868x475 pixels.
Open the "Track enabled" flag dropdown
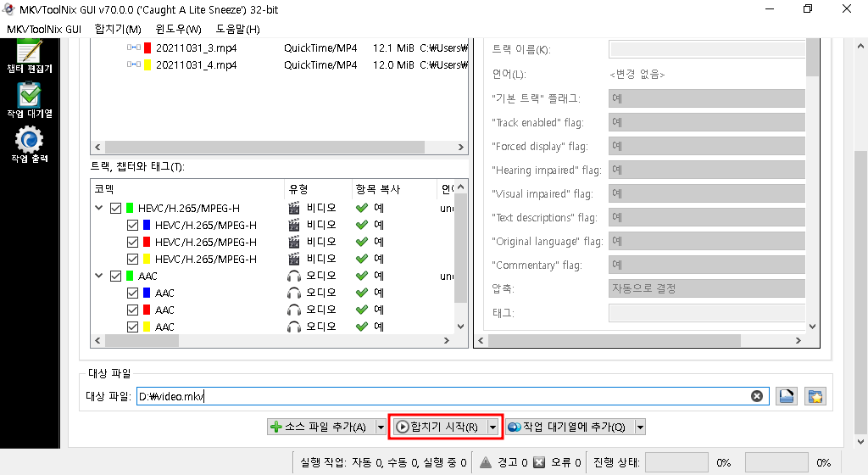click(706, 122)
